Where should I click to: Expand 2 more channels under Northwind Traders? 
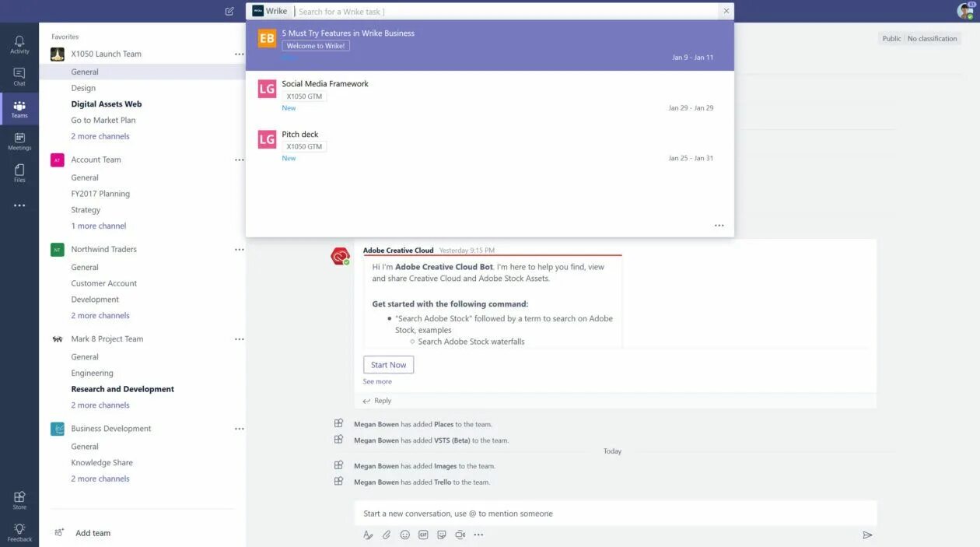pos(100,315)
